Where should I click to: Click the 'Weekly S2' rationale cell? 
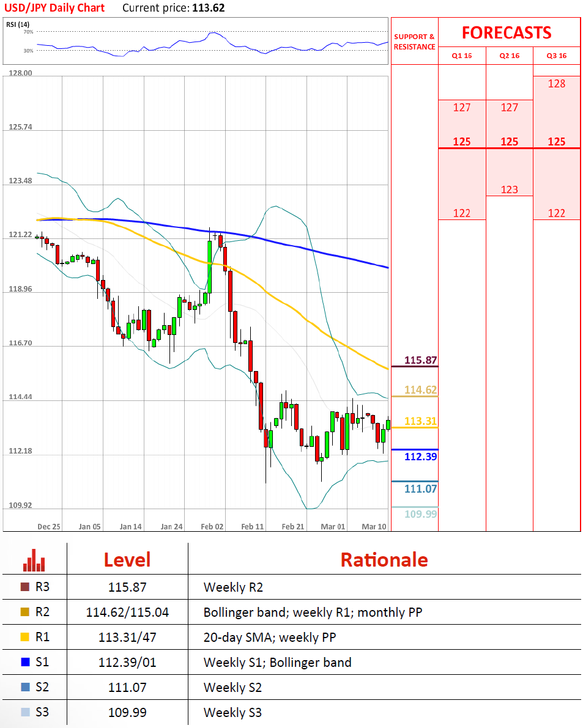tap(232, 688)
